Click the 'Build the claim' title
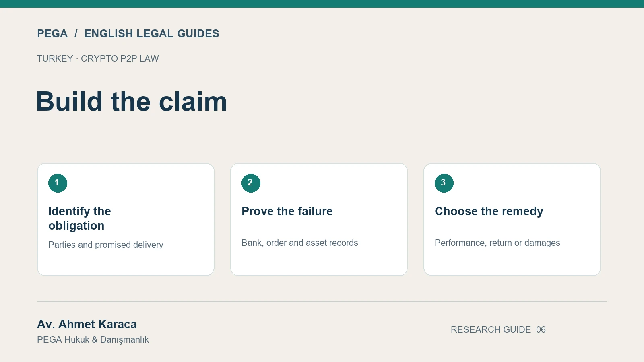644x362 pixels. [x=132, y=101]
